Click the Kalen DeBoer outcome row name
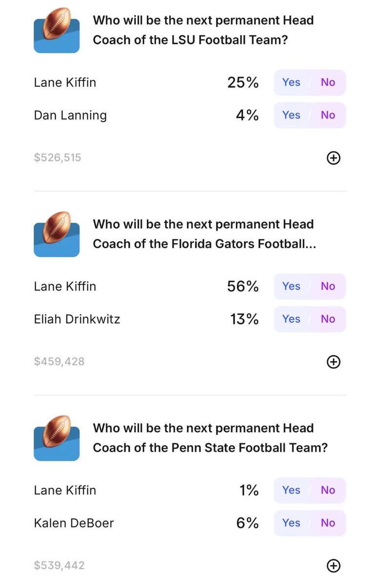Image resolution: width=392 pixels, height=585 pixels. tap(74, 523)
